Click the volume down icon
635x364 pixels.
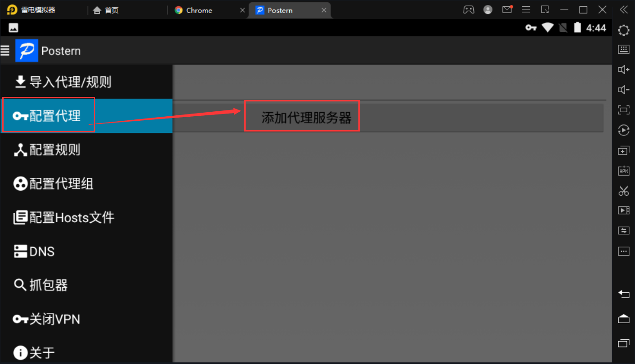pyautogui.click(x=624, y=90)
